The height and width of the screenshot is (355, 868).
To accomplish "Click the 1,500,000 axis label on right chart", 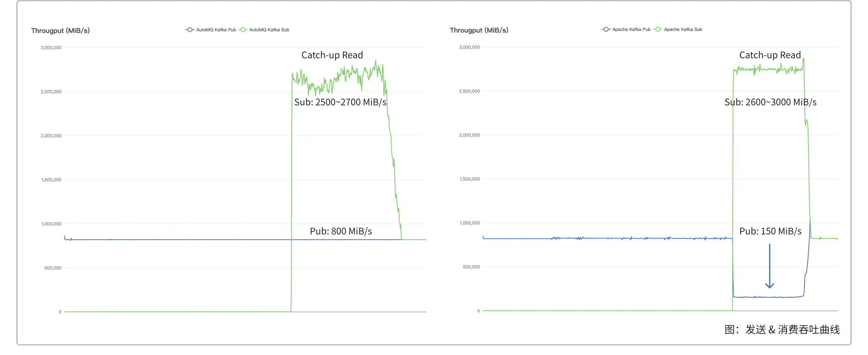I will [x=470, y=179].
